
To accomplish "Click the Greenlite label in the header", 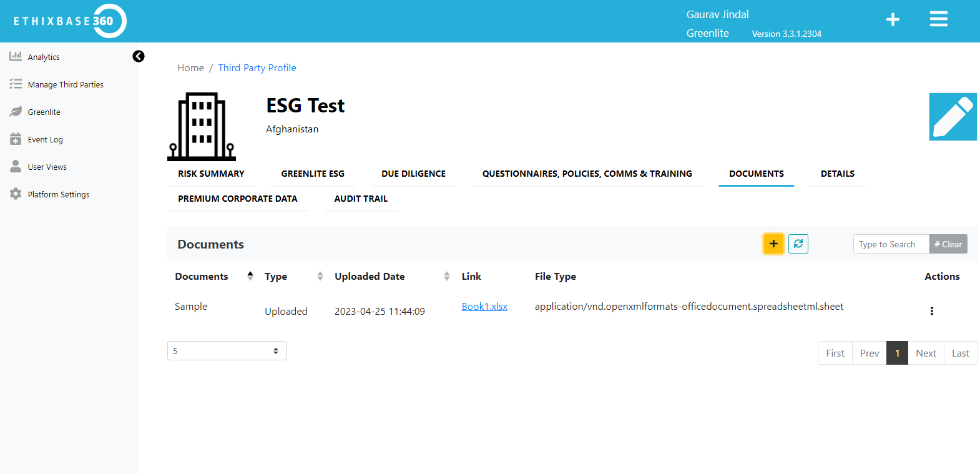I will [x=708, y=33].
